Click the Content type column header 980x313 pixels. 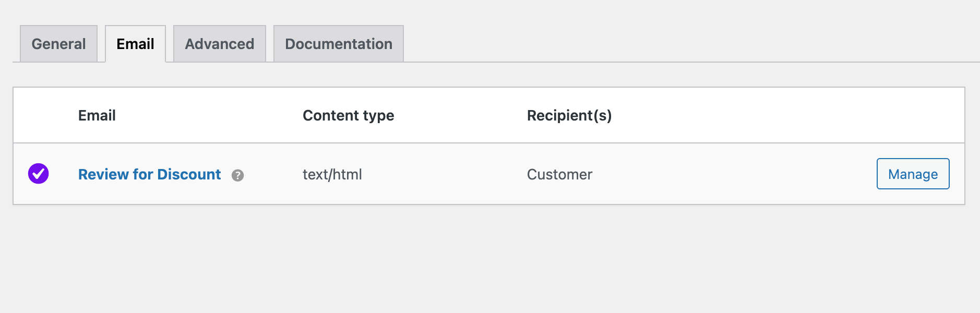tap(348, 115)
